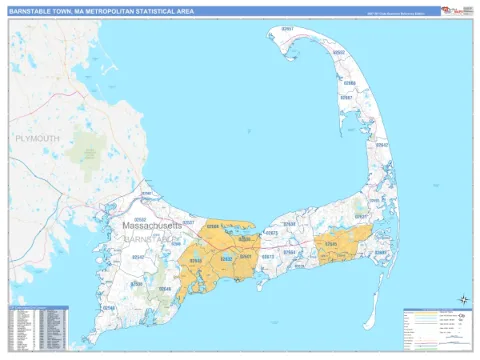Select ZIP code label 02664
Image resolution: width=480 pixels, height=360 pixels.
click(x=289, y=252)
